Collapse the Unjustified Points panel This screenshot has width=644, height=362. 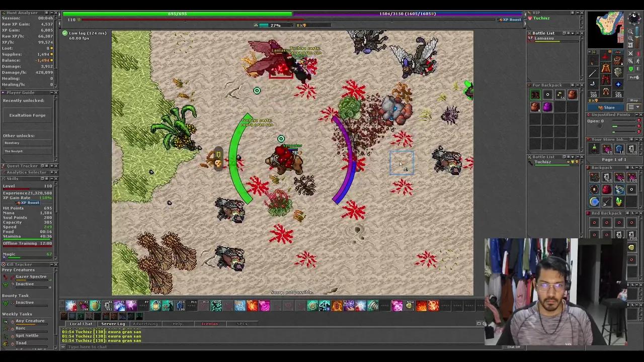click(x=637, y=115)
